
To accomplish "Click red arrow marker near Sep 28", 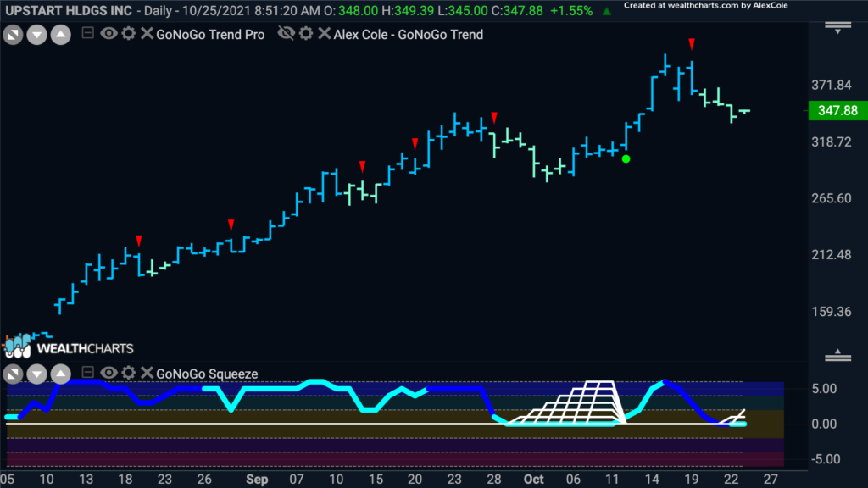I will pos(494,117).
